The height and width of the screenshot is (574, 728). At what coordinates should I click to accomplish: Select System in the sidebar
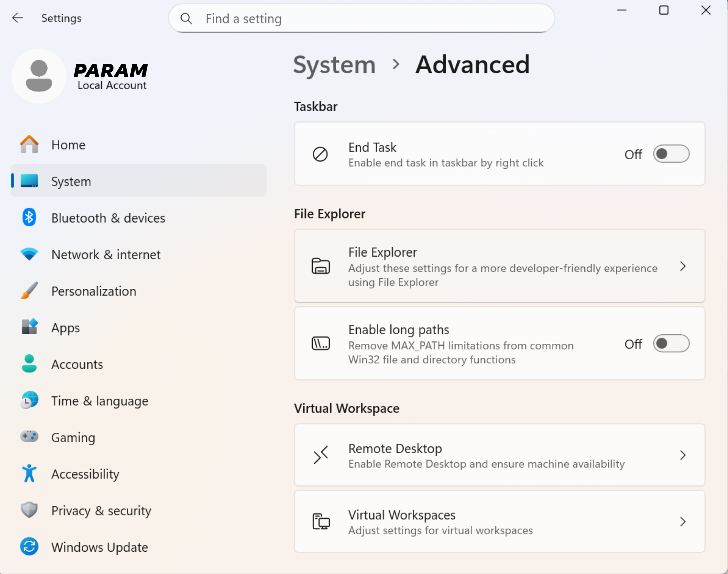[139, 181]
